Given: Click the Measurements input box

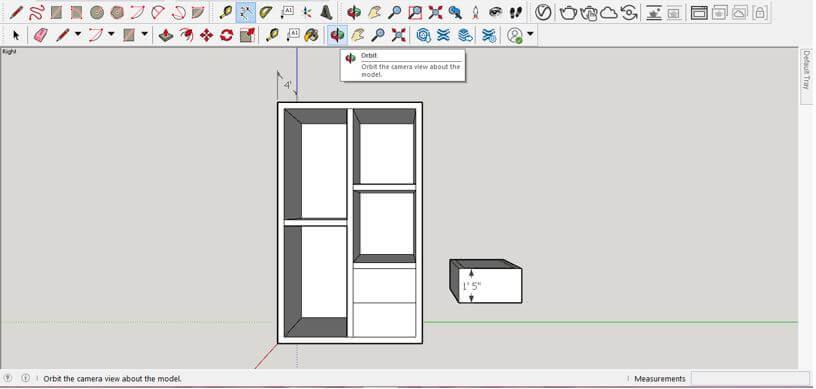Looking at the screenshot, I should (x=750, y=379).
